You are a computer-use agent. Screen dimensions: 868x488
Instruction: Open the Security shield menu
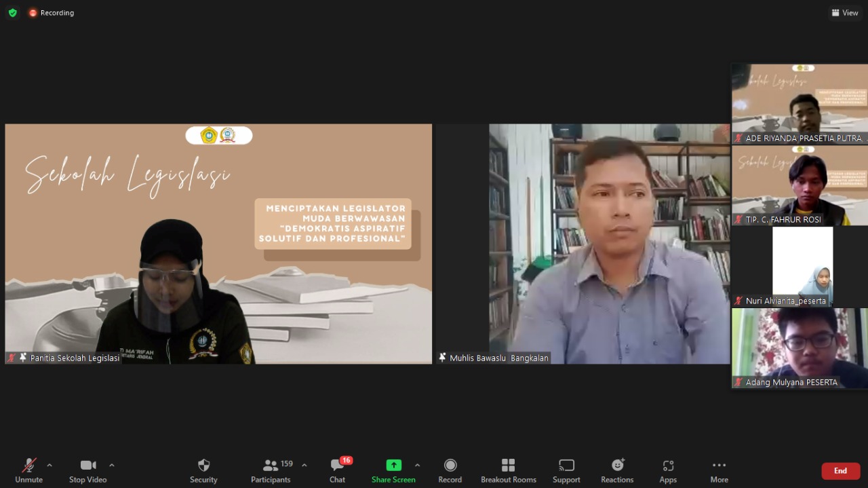(x=203, y=470)
